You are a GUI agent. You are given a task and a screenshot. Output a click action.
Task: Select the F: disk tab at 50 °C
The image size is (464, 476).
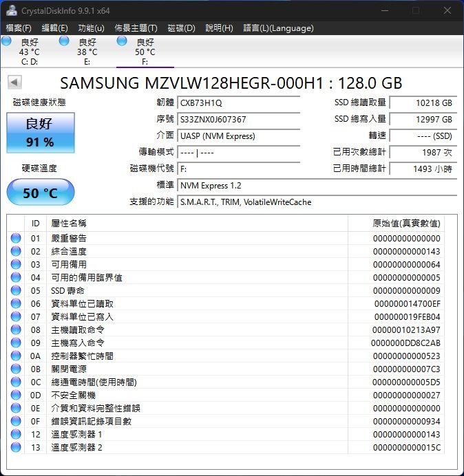[145, 52]
